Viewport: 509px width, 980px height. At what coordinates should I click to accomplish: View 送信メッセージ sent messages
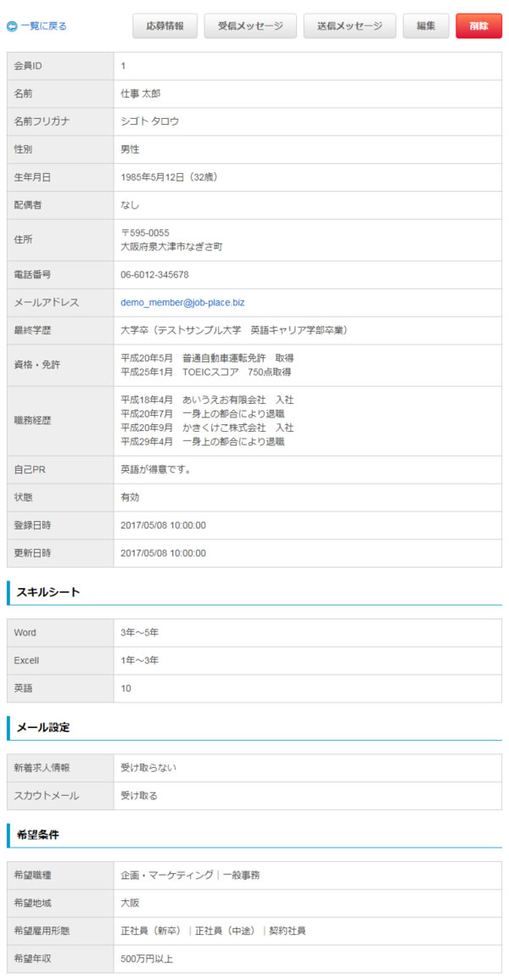pos(350,26)
